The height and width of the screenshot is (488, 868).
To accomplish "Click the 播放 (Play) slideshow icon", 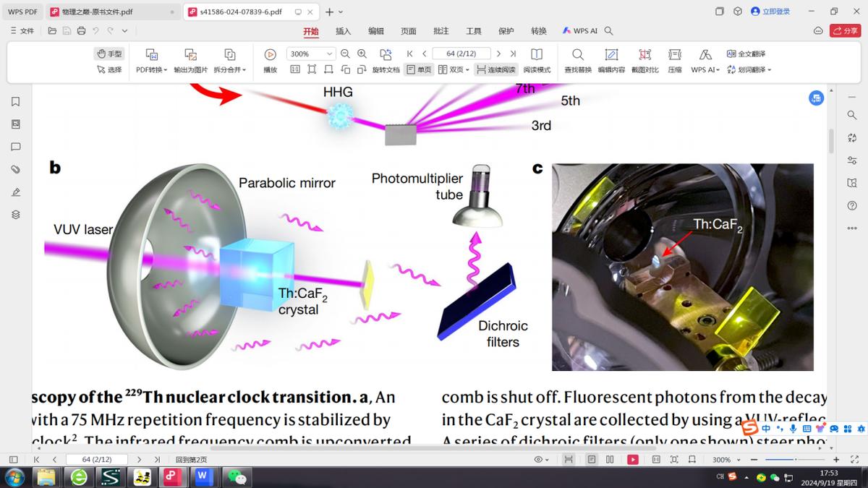I will click(x=270, y=55).
